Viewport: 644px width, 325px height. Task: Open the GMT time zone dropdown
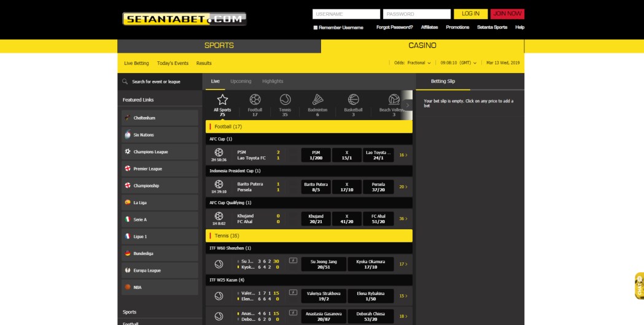pos(459,63)
